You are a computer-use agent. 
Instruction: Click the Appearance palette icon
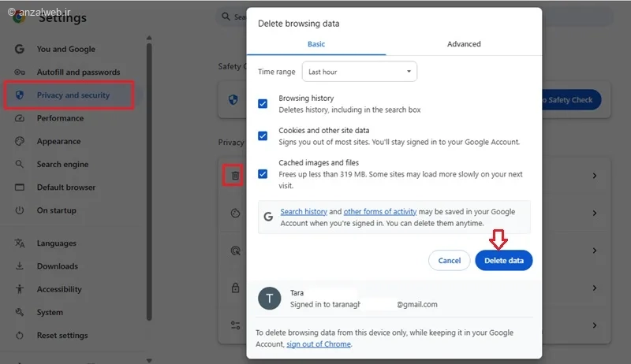(20, 142)
